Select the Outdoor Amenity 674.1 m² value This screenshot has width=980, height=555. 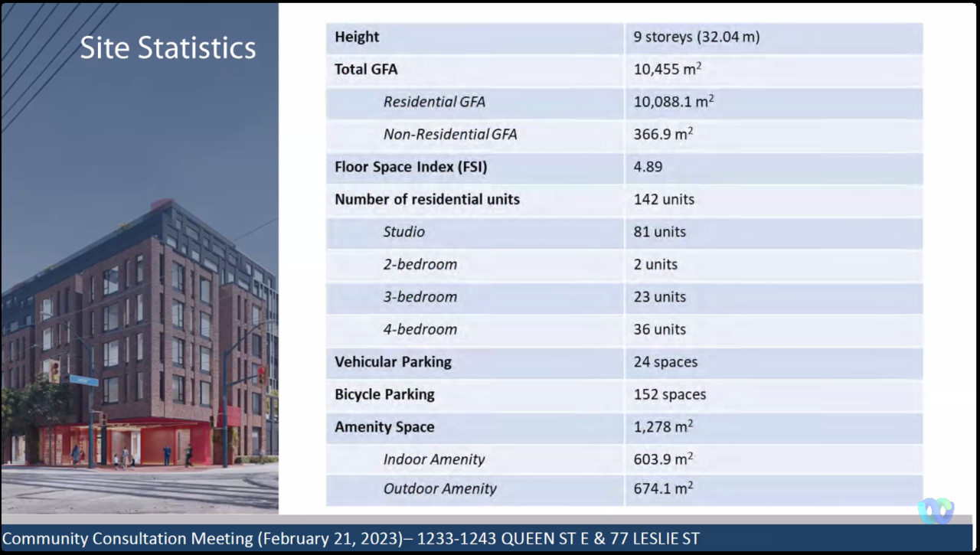pos(663,488)
